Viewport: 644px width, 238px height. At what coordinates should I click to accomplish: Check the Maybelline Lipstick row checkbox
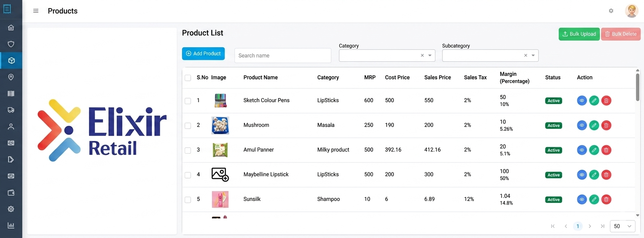(188, 175)
